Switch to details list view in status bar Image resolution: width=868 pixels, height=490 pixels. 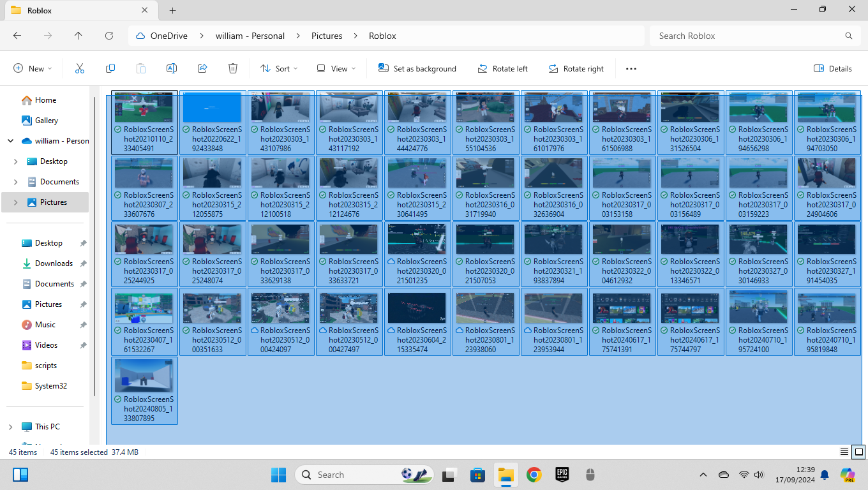pyautogui.click(x=844, y=452)
